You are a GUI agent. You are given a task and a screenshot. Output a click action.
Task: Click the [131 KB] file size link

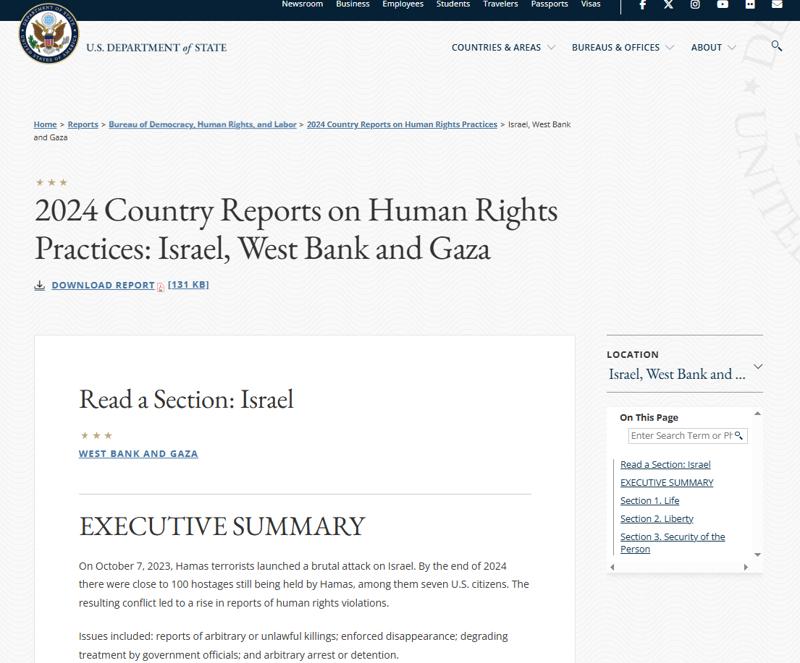click(188, 285)
